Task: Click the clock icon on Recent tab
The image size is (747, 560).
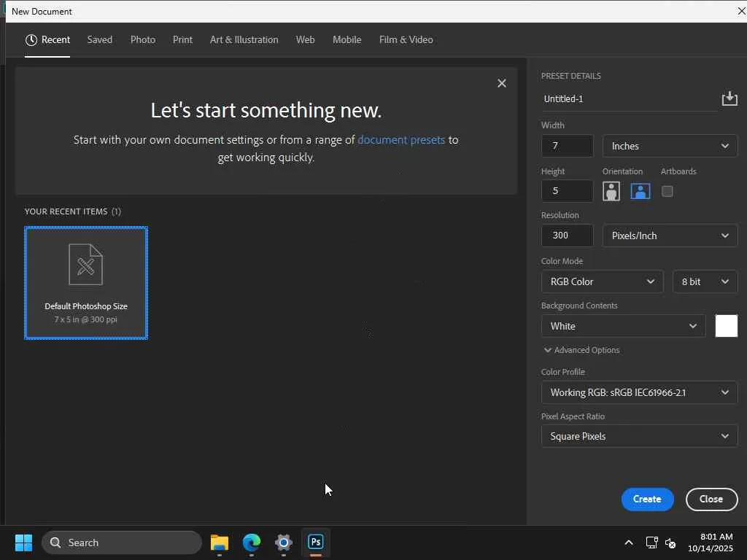Action: click(x=31, y=40)
